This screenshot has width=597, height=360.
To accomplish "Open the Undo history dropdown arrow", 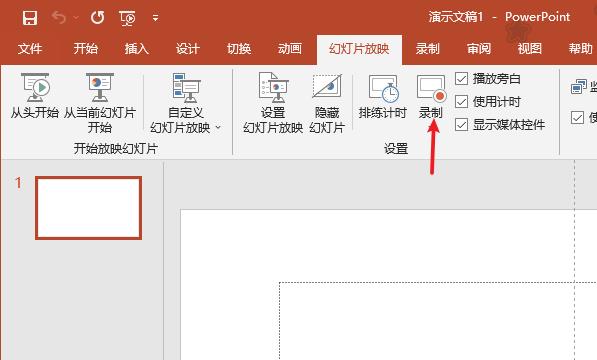I will [x=76, y=18].
